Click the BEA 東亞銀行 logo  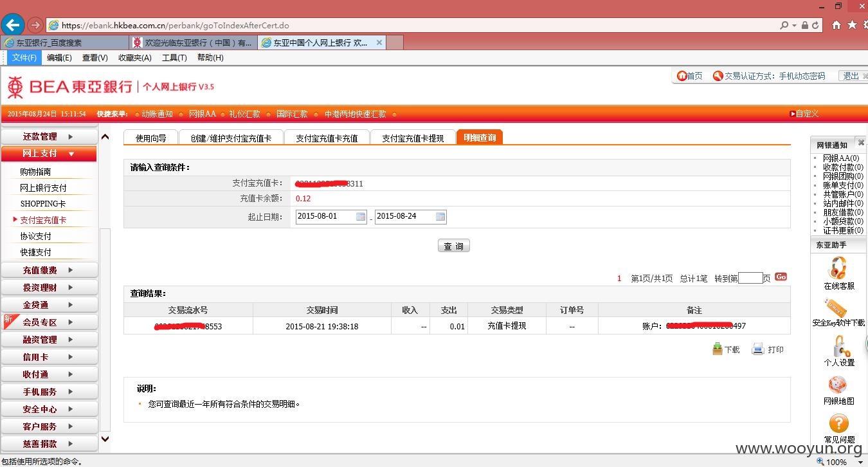pyautogui.click(x=69, y=87)
